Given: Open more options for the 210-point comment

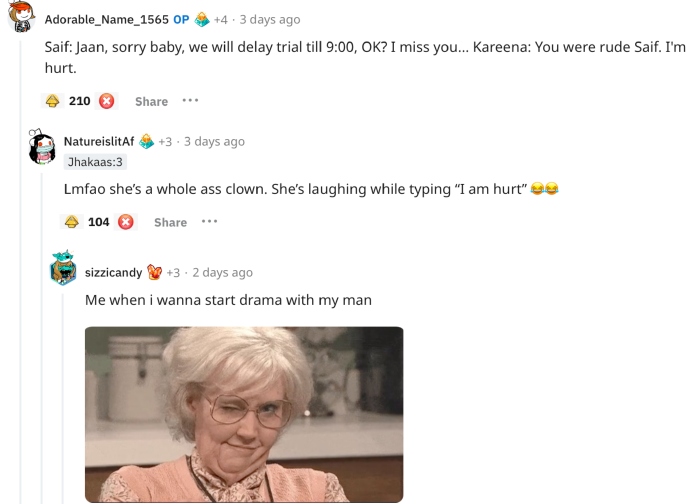Looking at the screenshot, I should click(x=190, y=101).
